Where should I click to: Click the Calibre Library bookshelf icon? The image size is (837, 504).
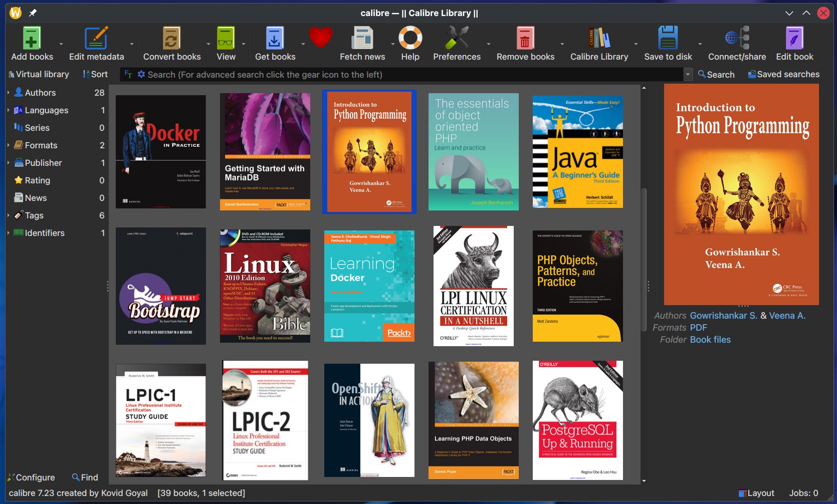pyautogui.click(x=599, y=38)
